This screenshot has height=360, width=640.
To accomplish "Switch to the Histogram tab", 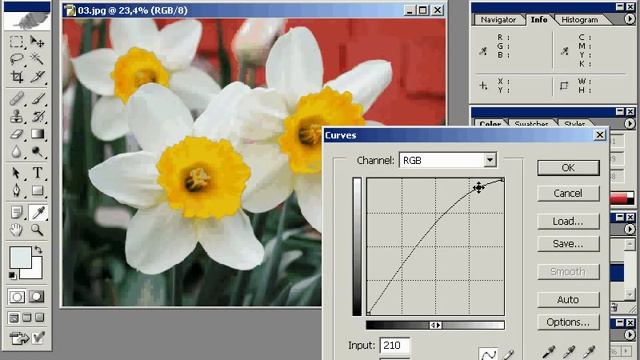I will 580,20.
